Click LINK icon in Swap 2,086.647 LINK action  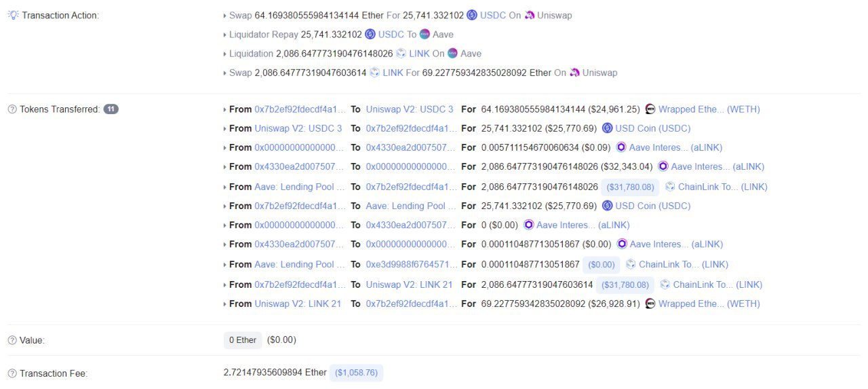[374, 73]
